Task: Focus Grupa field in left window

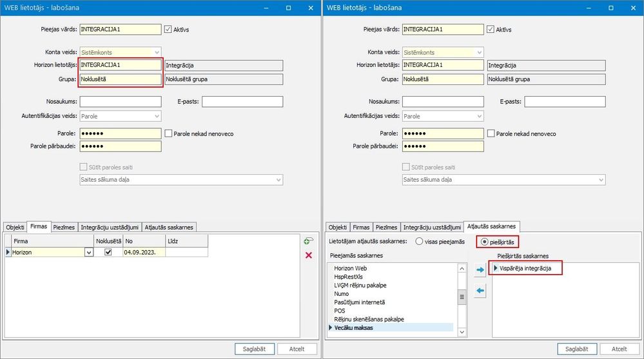Action: point(121,79)
